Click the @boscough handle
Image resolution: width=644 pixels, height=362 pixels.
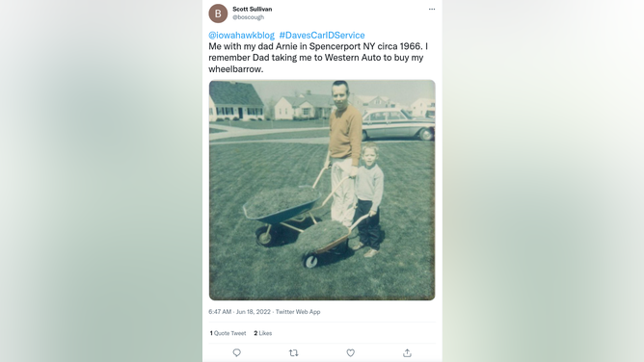(x=249, y=17)
